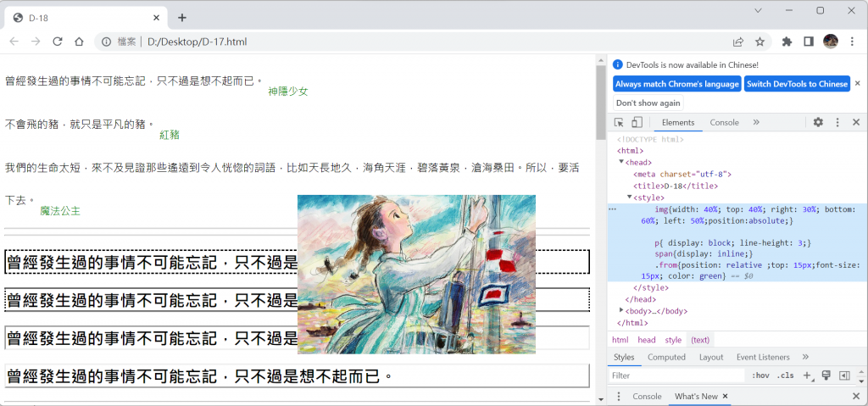Toggle the browser side panel icon
The height and width of the screenshot is (406, 868).
click(x=808, y=42)
